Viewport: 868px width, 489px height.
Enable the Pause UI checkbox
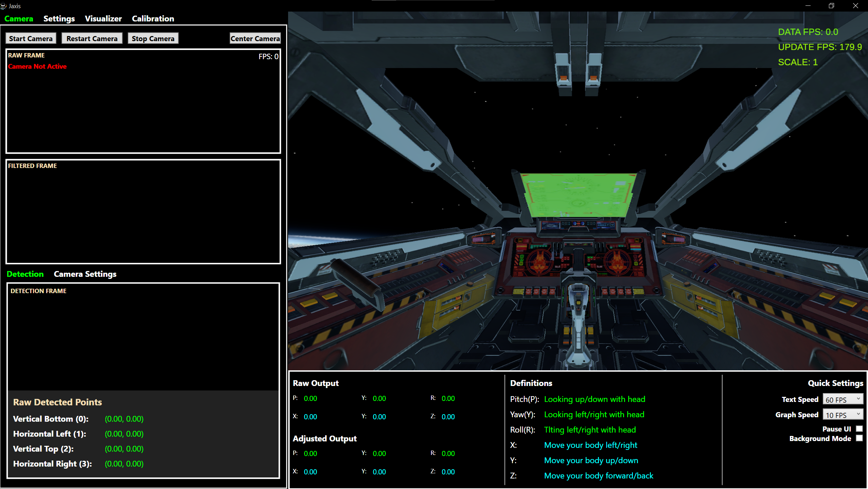pyautogui.click(x=859, y=428)
